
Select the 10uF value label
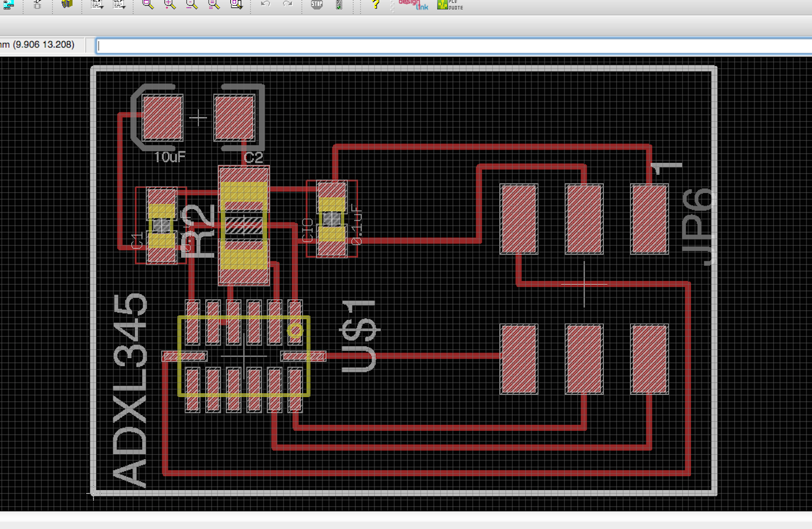pos(170,157)
